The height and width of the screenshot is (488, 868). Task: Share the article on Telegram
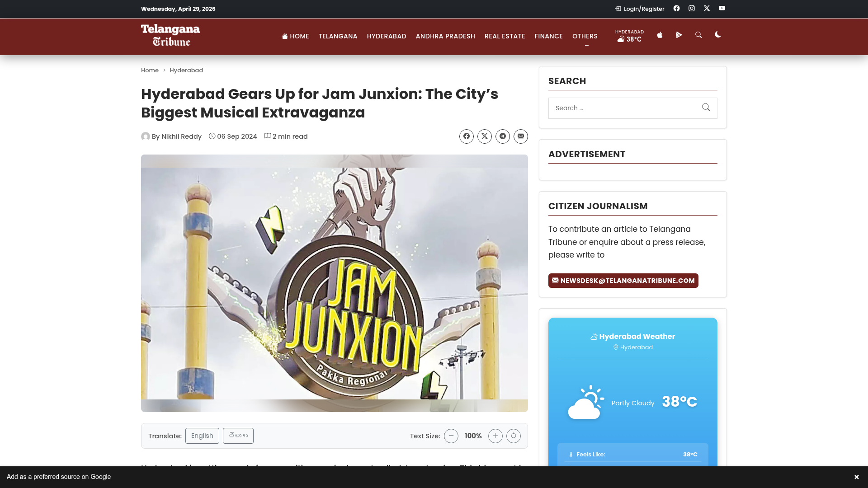pos(503,136)
